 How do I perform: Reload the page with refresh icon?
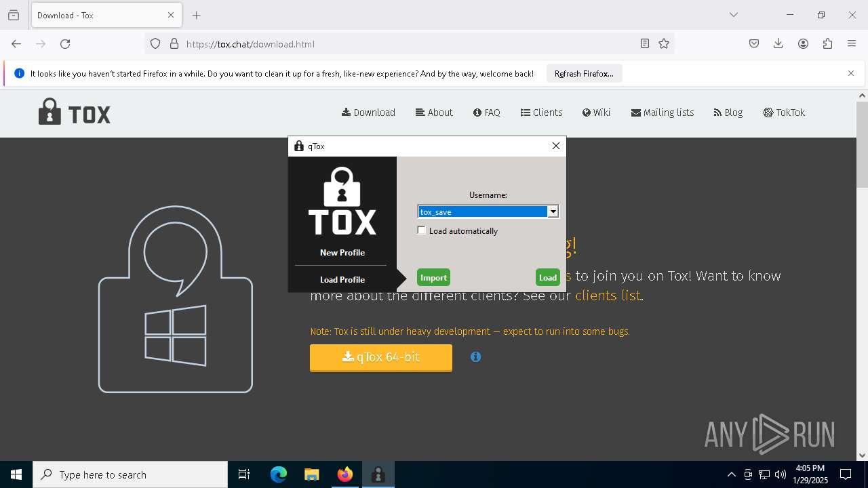pyautogui.click(x=65, y=44)
